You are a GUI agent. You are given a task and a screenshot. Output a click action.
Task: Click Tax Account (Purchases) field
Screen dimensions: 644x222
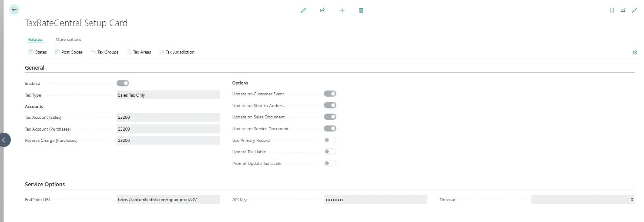168,129
